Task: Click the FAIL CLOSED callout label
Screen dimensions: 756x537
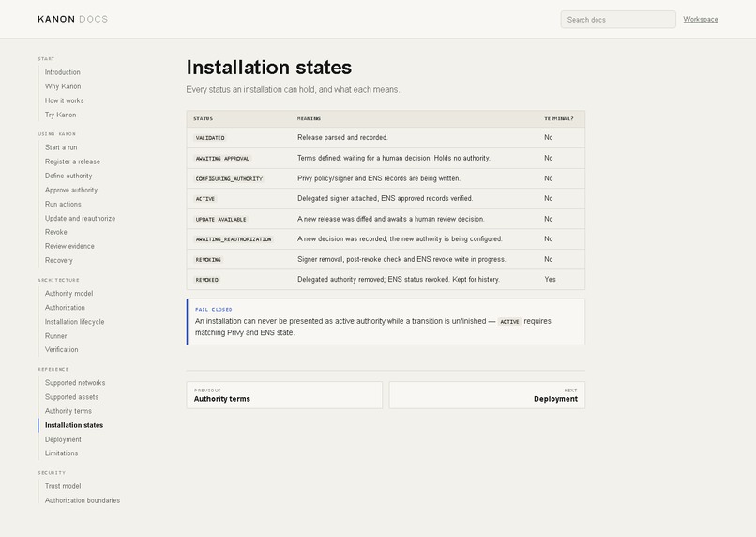Action: point(213,309)
